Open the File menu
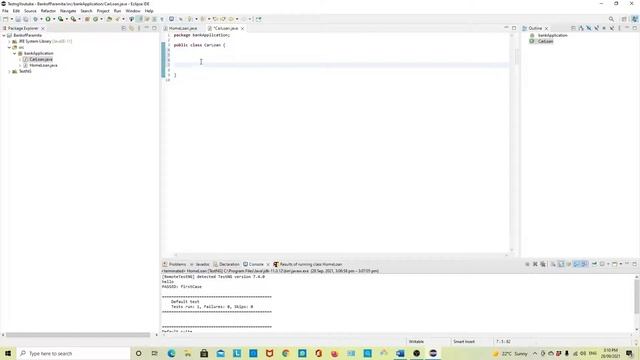Screen dimensions: 640x360 click(x=5, y=11)
